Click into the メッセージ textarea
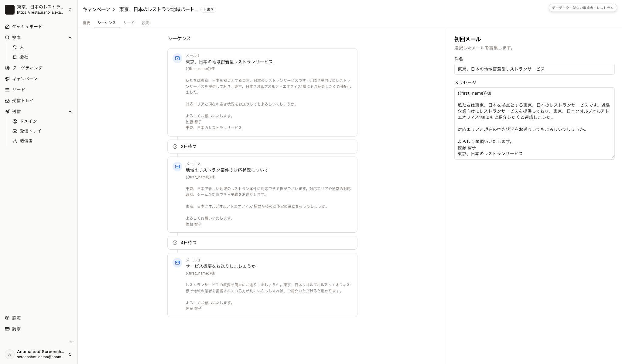 click(534, 123)
